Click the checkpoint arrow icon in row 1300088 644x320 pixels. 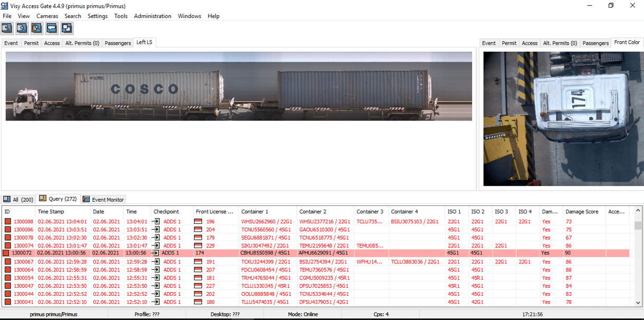coord(156,222)
